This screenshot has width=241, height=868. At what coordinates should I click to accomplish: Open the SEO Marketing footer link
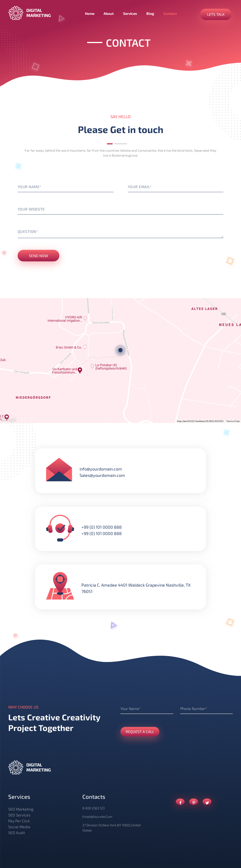[21, 809]
